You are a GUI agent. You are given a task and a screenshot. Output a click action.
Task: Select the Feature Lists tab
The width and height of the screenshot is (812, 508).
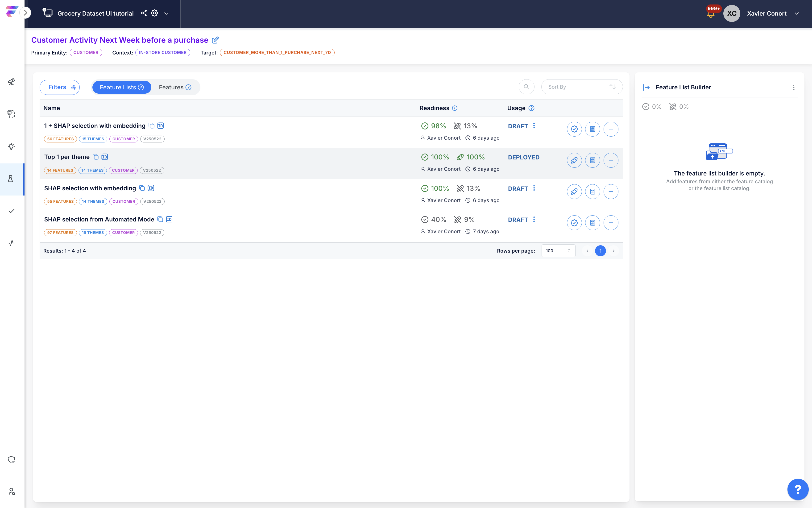coord(122,87)
